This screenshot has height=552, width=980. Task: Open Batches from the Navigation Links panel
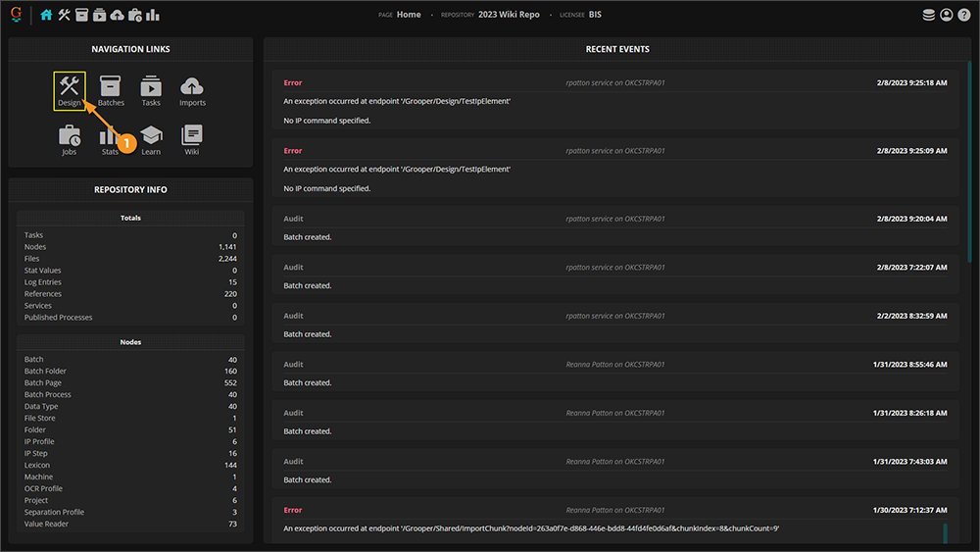111,90
